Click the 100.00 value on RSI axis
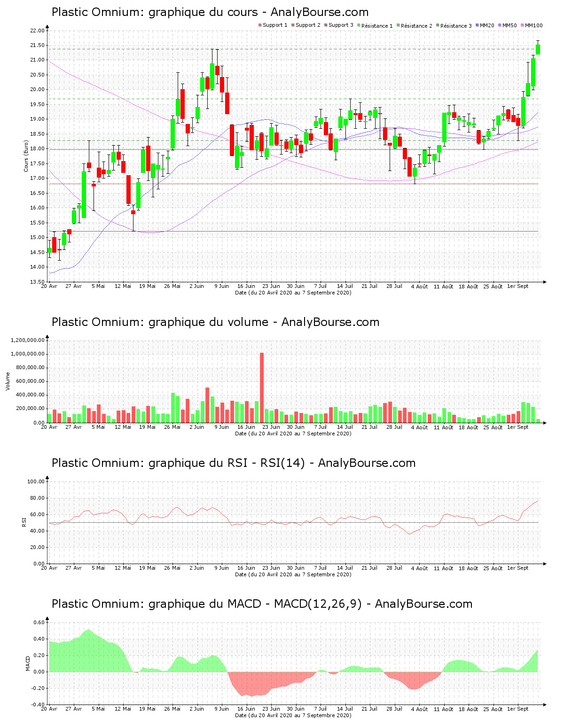The height and width of the screenshot is (728, 564). point(36,481)
